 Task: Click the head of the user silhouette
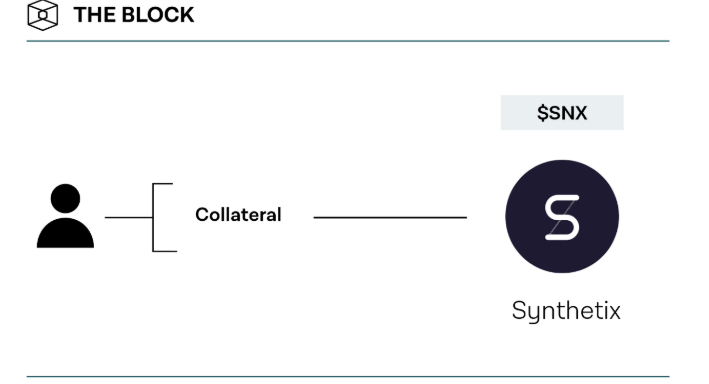tap(65, 198)
